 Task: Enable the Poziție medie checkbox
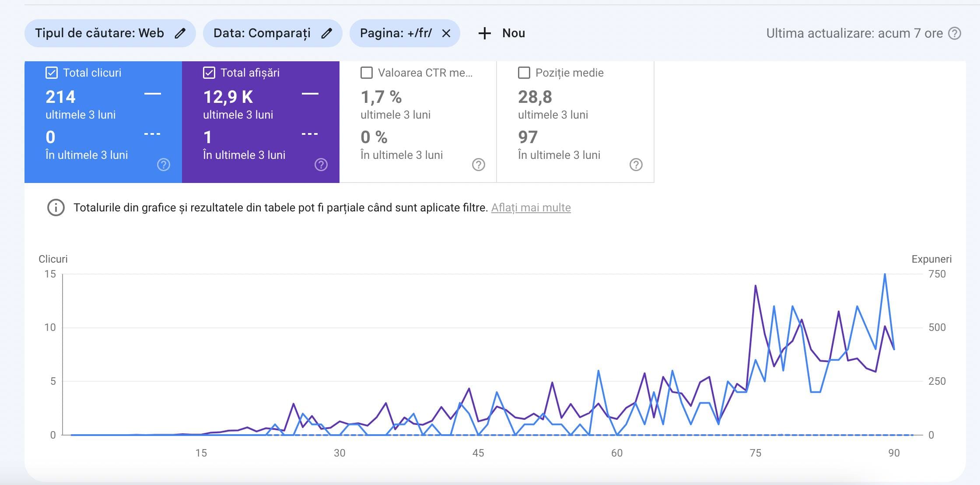524,73
